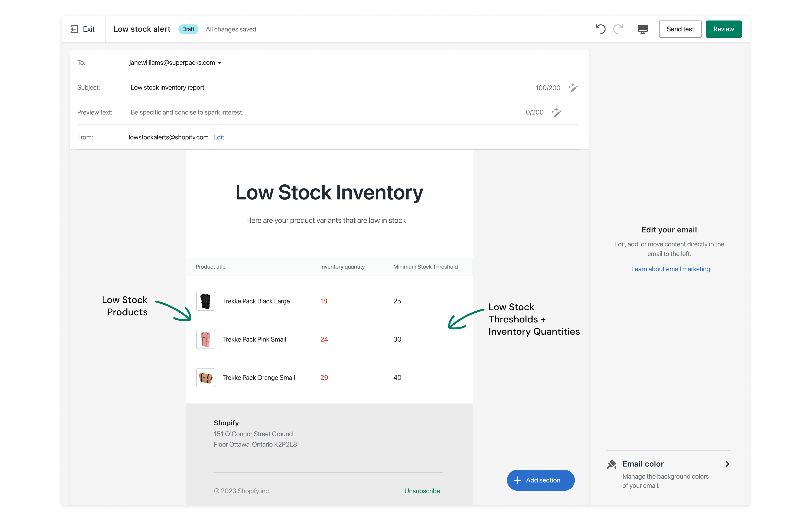Open Learn about email marketing link
This screenshot has height=523, width=812.
click(670, 269)
